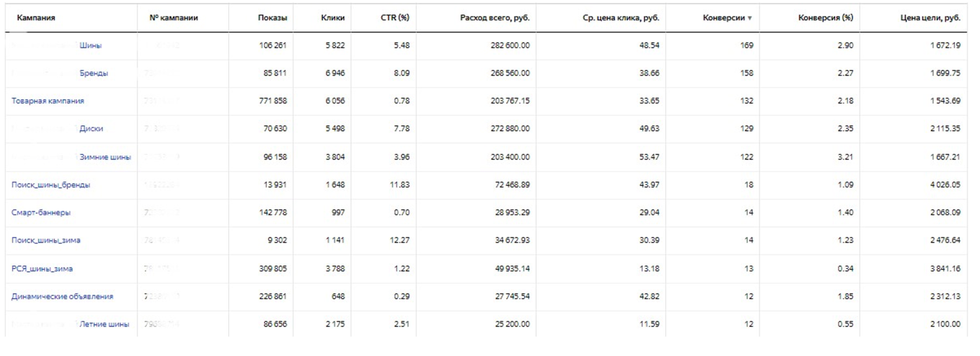Click the Цена цели, руб. column header

coord(930,18)
